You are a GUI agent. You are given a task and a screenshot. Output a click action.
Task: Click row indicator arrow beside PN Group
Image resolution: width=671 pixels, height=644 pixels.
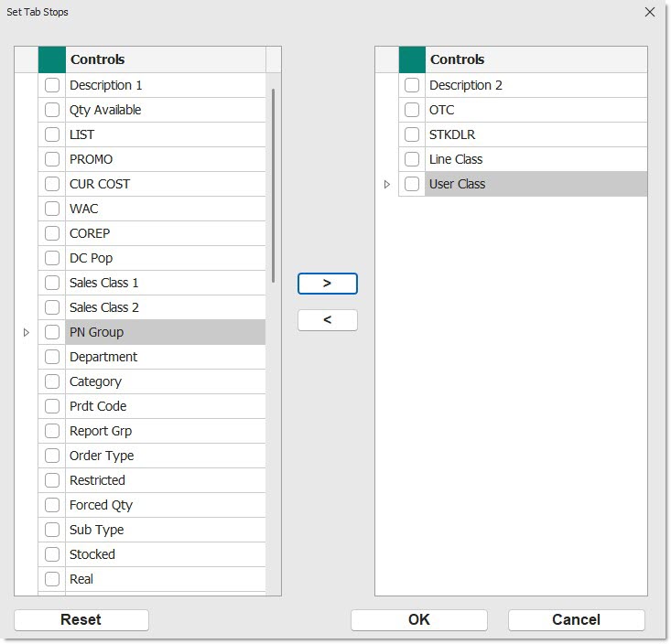tap(27, 332)
